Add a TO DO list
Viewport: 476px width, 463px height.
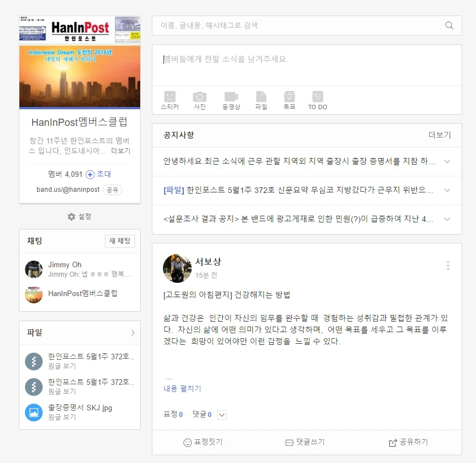tap(318, 100)
